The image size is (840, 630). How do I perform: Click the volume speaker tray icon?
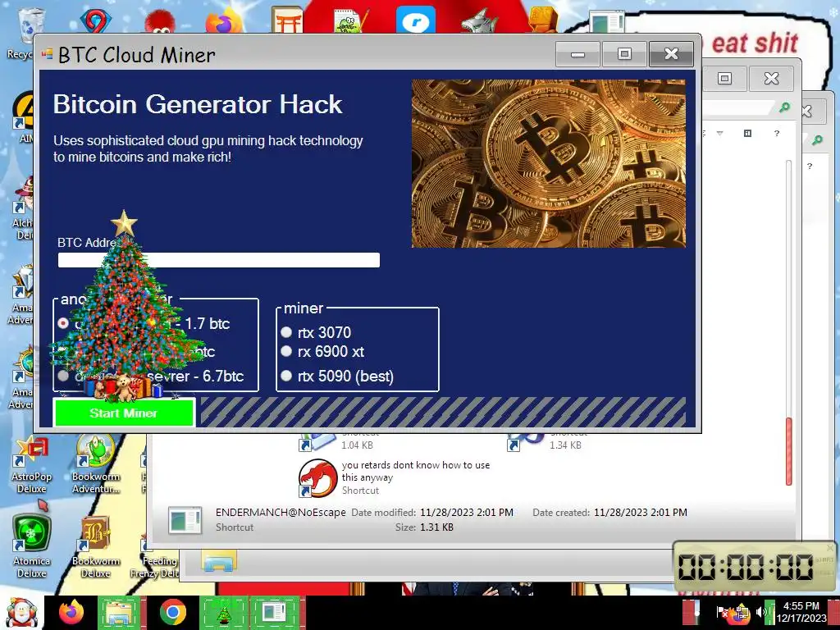760,612
